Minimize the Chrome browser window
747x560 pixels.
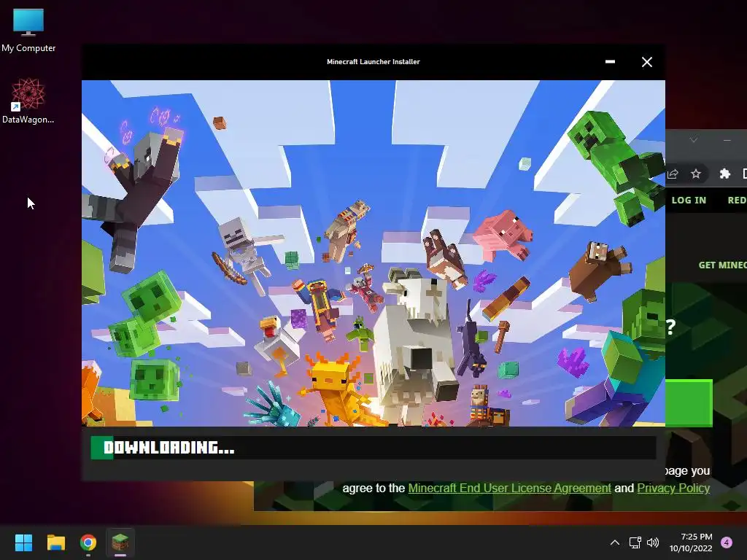click(727, 140)
